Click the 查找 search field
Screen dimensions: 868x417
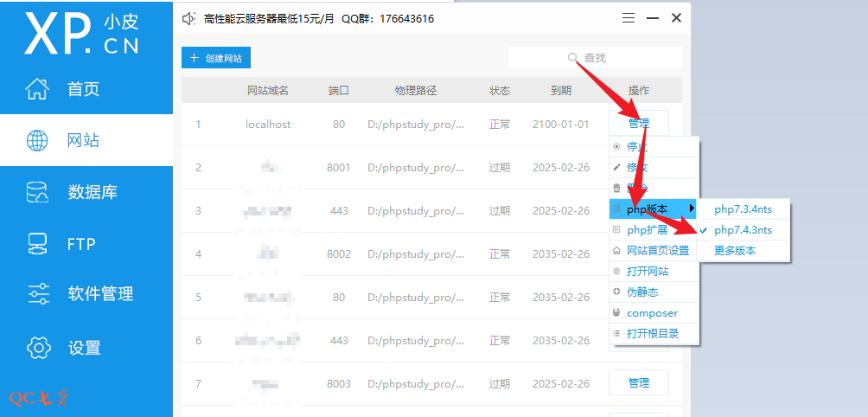point(595,58)
